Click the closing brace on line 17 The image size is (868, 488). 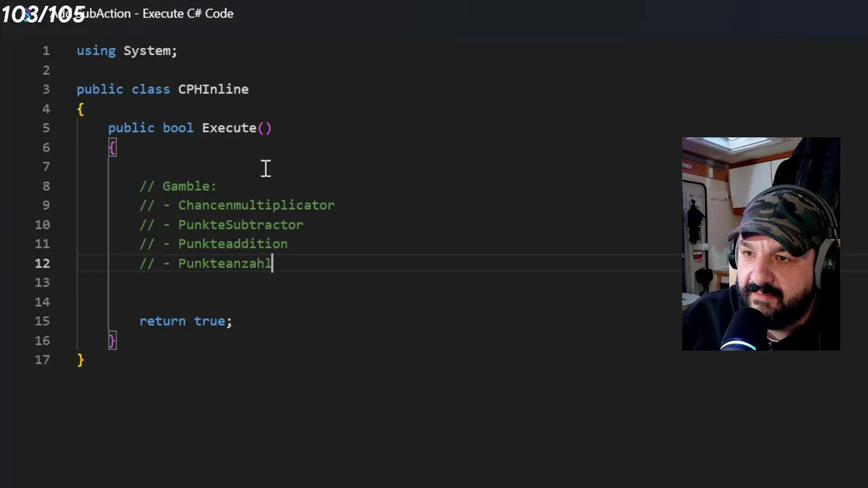[x=81, y=361]
